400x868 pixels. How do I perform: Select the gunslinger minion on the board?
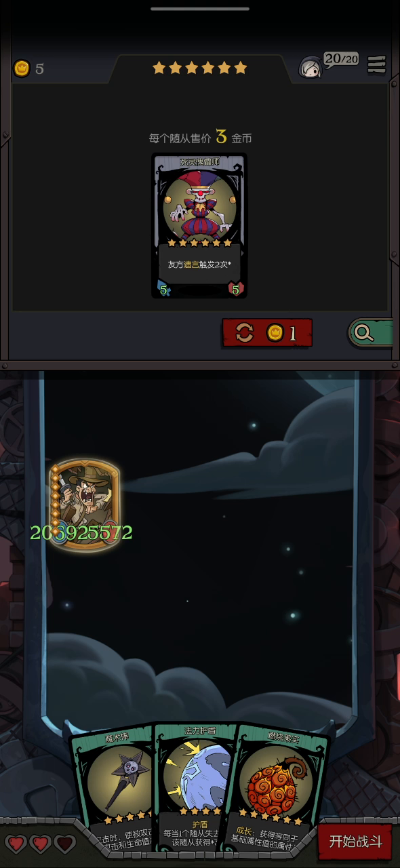pyautogui.click(x=85, y=503)
